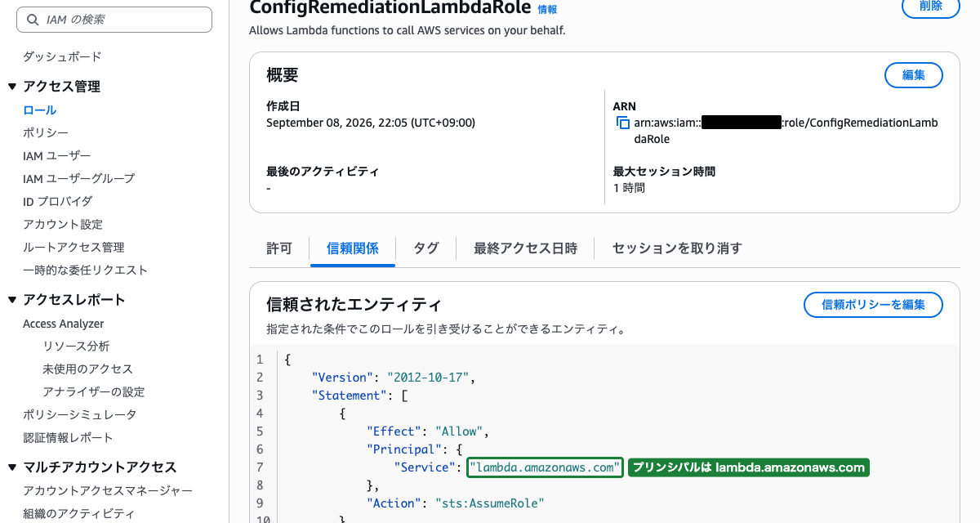Viewport: 980px width, 523px height.
Task: Click the 編集 button in 概要
Action: 914,75
